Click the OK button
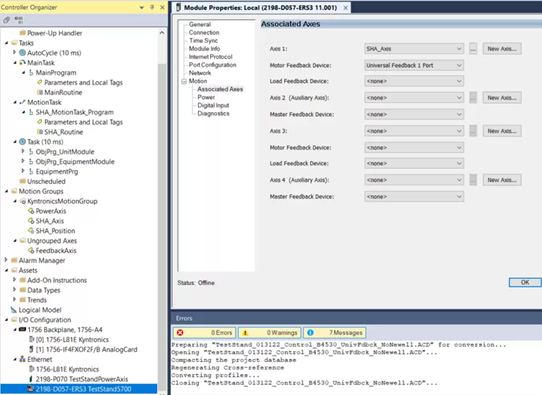 (x=525, y=282)
